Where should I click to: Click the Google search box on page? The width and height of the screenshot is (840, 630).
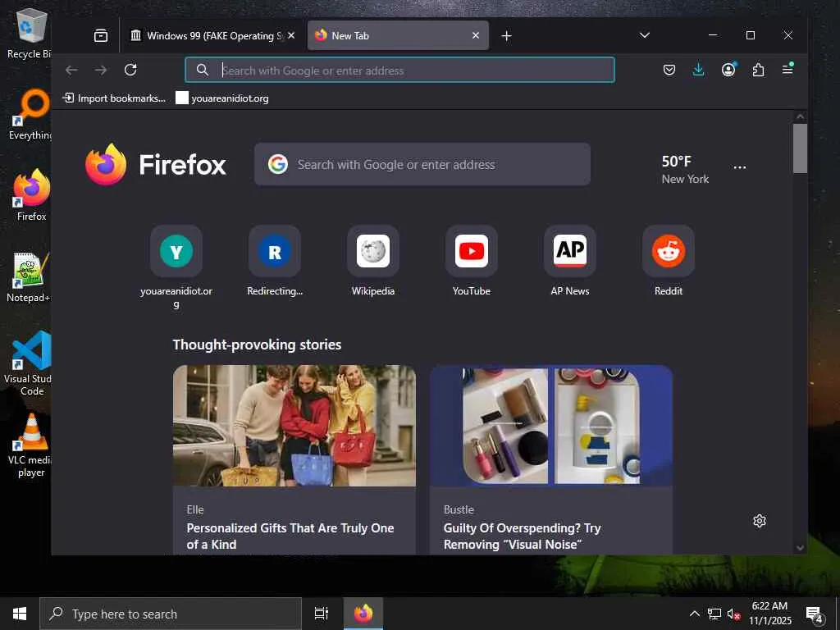(422, 164)
